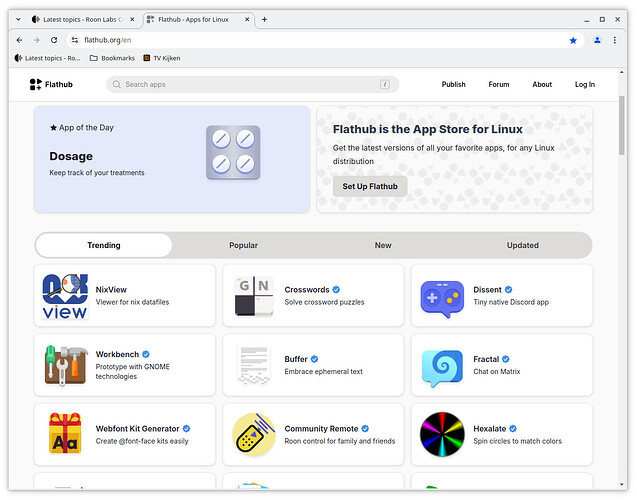Image resolution: width=637 pixels, height=500 pixels.
Task: Open the Latest topics bookmark
Action: tap(48, 58)
